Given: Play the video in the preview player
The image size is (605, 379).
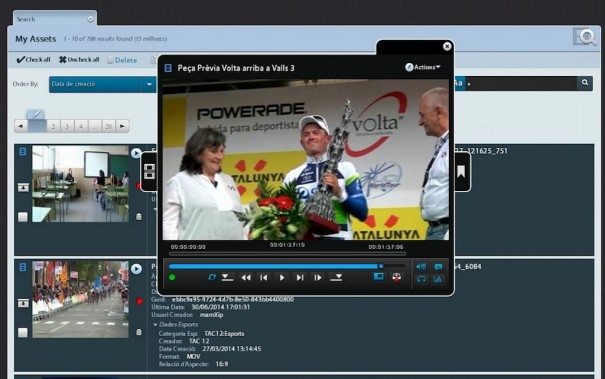Looking at the screenshot, I should click(282, 277).
